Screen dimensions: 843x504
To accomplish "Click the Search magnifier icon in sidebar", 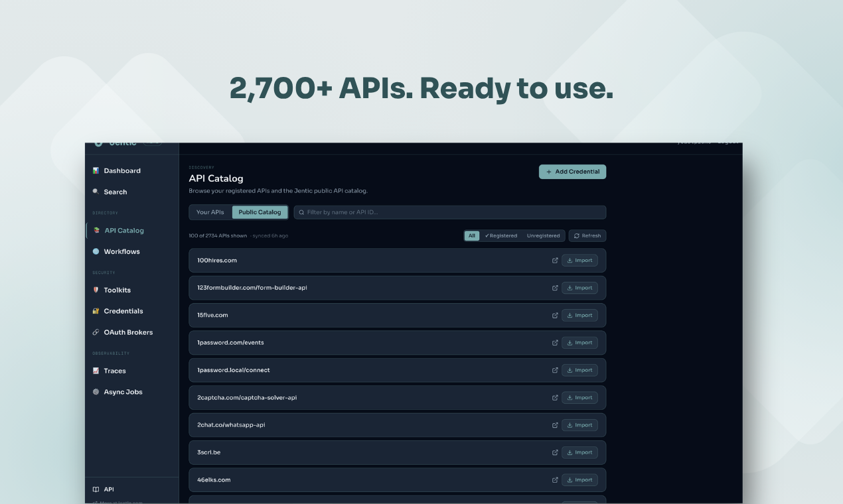I will tap(96, 192).
